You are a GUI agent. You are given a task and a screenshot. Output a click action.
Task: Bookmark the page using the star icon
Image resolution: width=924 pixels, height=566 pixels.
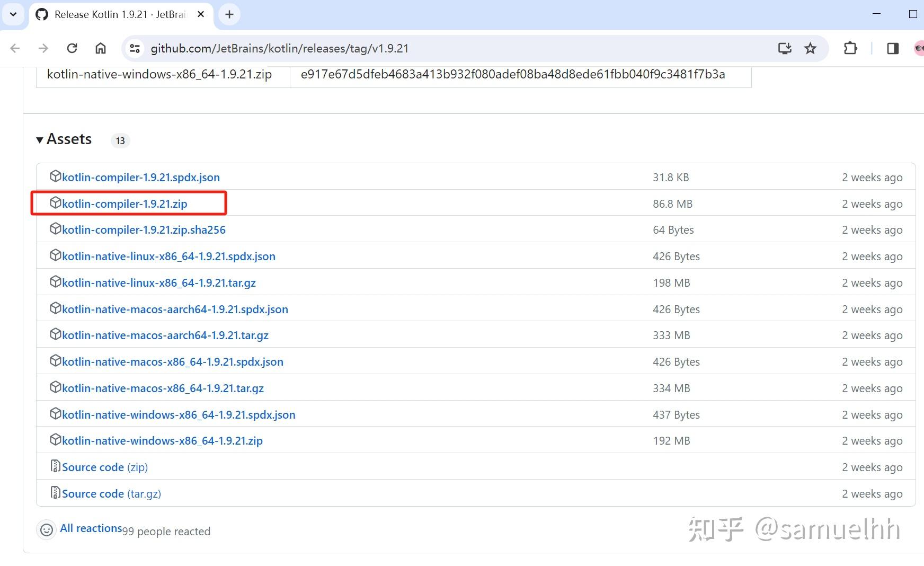(810, 48)
